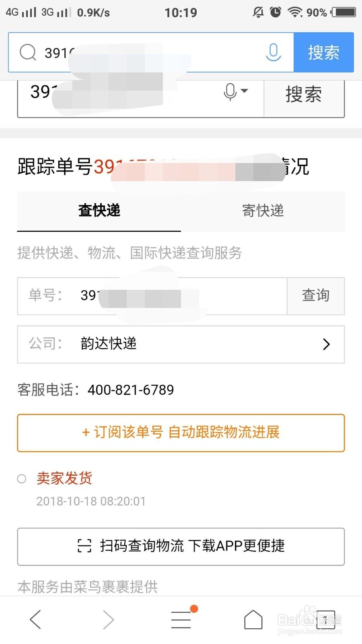Tap the gray 搜索 button in second search box
The height and width of the screenshot is (644, 362).
click(x=304, y=95)
